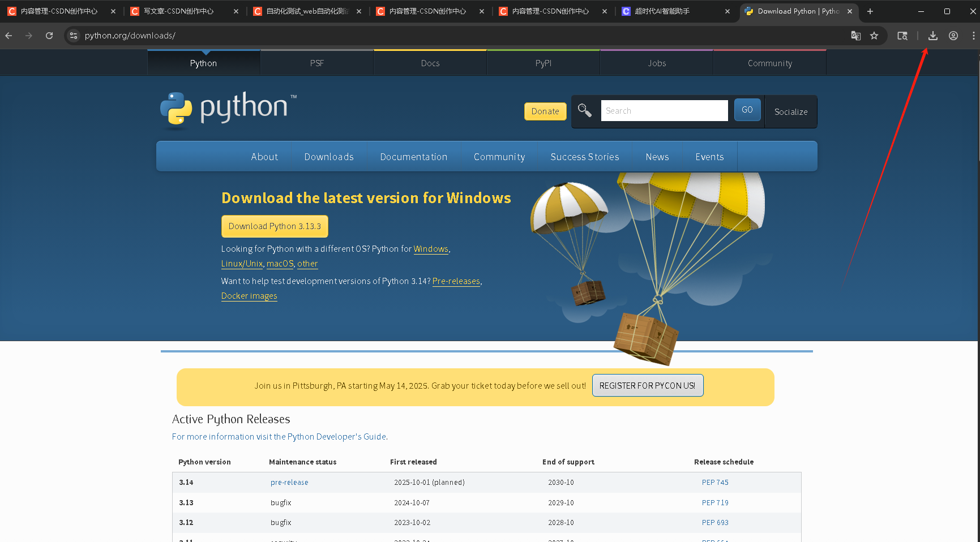Viewport: 980px width, 542px height.
Task: Click the GO search button
Action: pyautogui.click(x=747, y=110)
